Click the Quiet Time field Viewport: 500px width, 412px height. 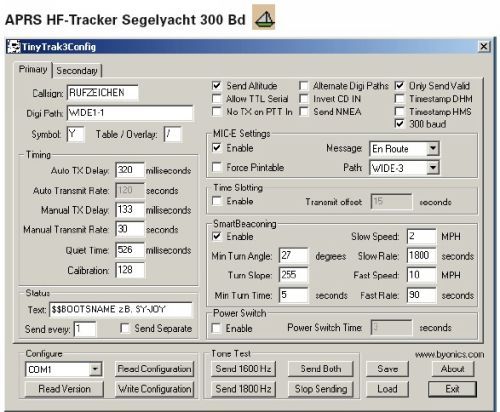[x=130, y=250]
